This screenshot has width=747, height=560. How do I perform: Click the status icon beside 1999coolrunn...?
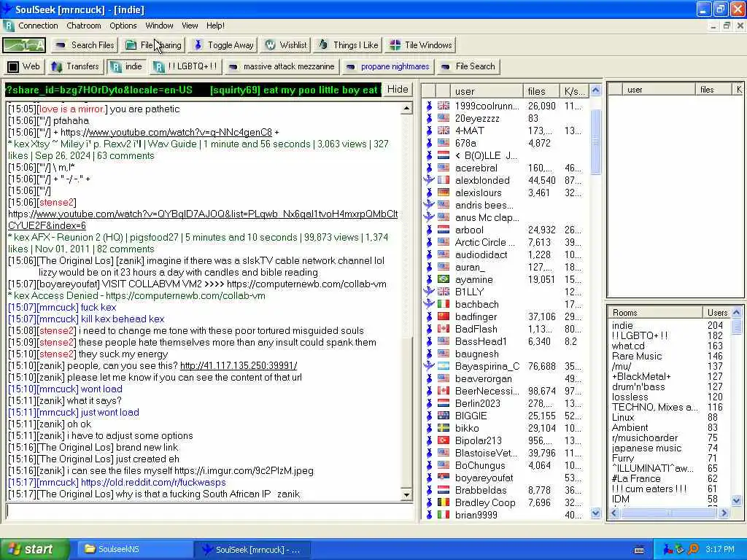(429, 106)
